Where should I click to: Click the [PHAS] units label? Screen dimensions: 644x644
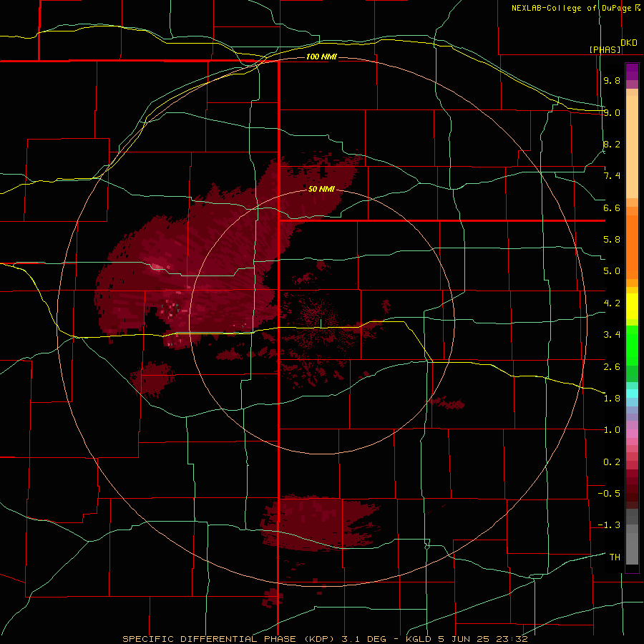[605, 49]
